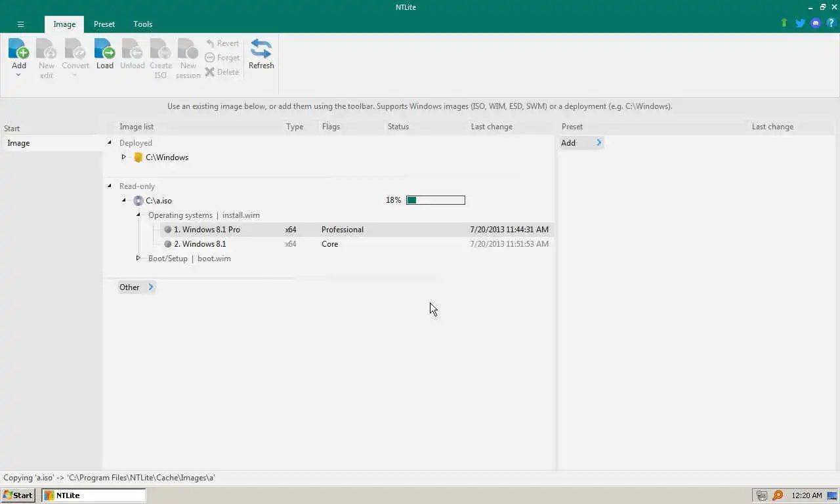
Task: Click the C:\Windows folder icon
Action: click(138, 157)
